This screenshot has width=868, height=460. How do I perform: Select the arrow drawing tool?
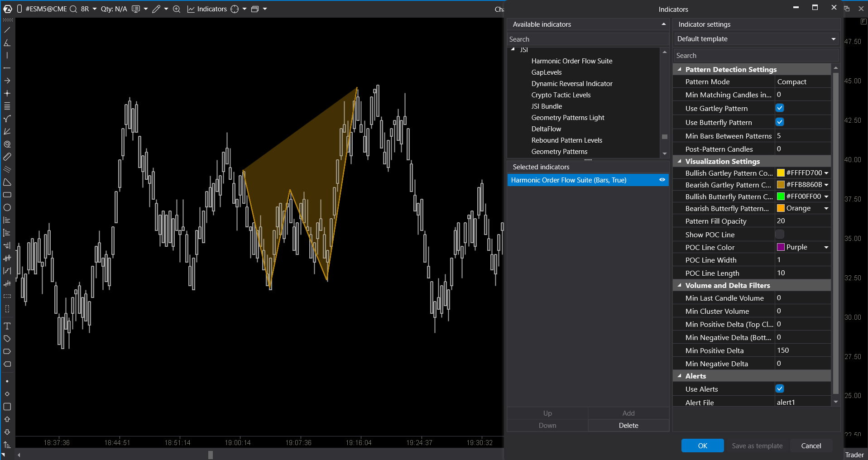pos(7,81)
